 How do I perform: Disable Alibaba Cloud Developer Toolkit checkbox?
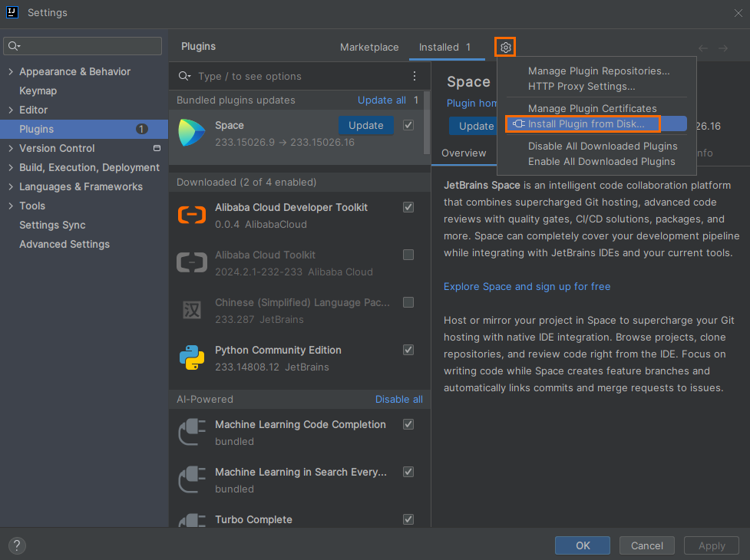pos(408,207)
